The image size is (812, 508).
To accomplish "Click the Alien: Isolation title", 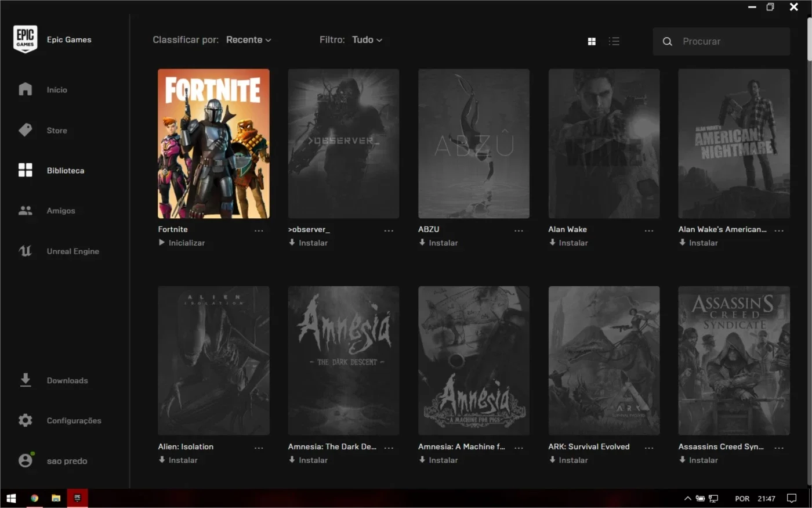I will coord(186,446).
